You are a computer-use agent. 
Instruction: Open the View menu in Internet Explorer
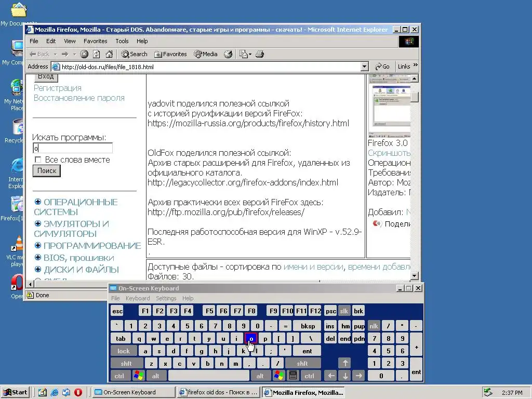tap(70, 41)
